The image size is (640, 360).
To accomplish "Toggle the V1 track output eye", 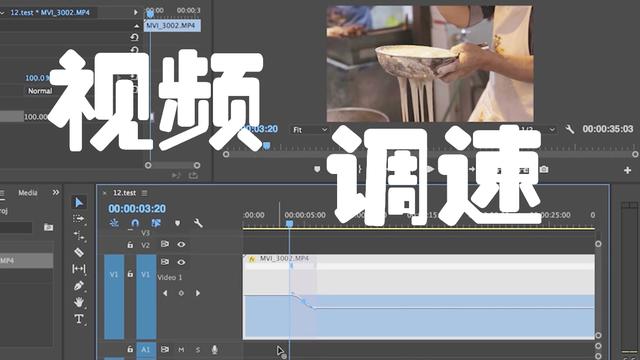I will [181, 262].
